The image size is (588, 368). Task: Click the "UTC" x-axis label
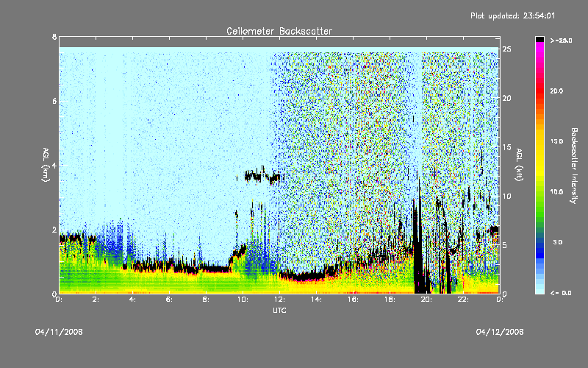click(x=279, y=310)
